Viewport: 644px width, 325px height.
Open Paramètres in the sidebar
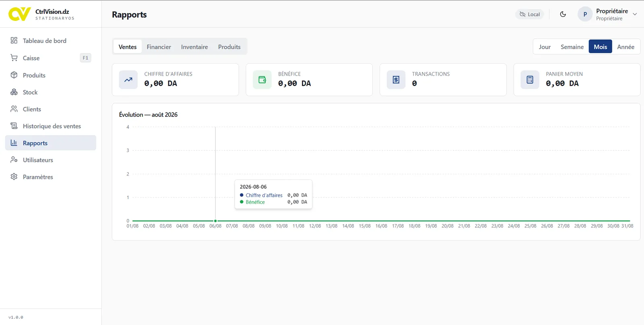click(x=51, y=177)
